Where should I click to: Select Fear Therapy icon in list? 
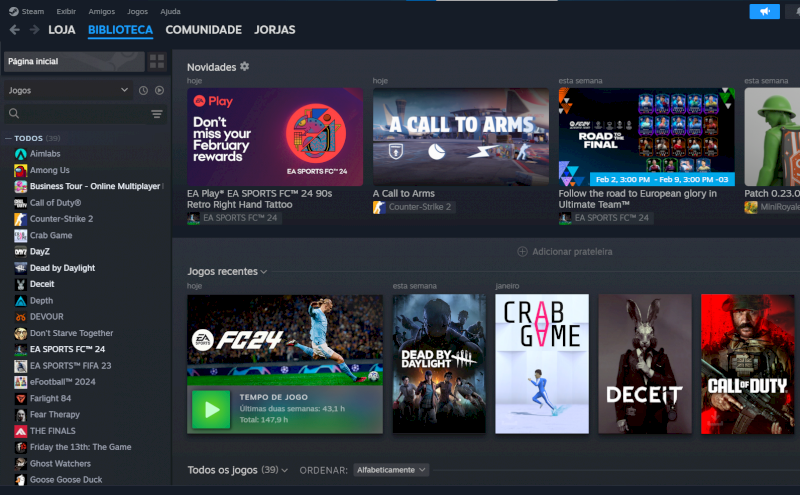click(20, 414)
